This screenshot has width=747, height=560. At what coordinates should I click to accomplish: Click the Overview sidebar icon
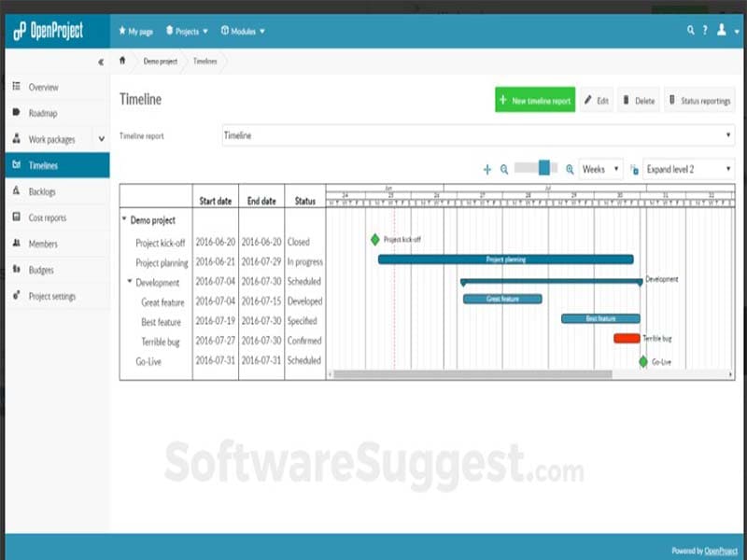(17, 86)
